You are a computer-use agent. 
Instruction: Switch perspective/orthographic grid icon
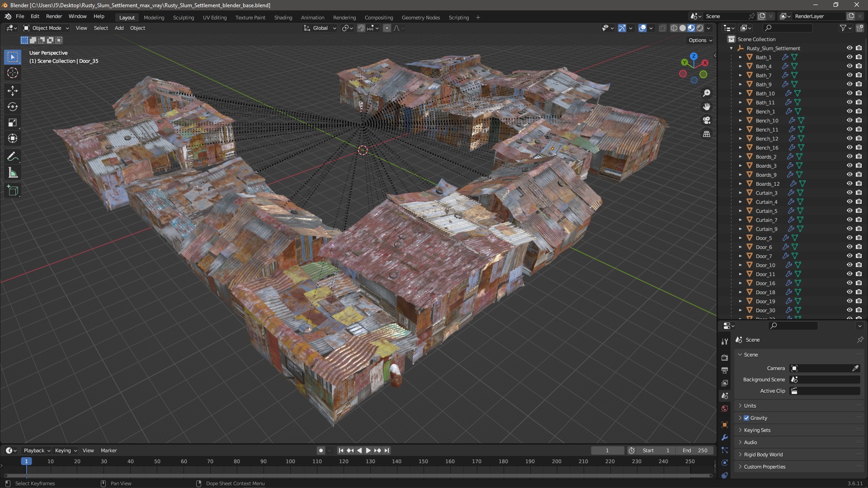(x=707, y=134)
